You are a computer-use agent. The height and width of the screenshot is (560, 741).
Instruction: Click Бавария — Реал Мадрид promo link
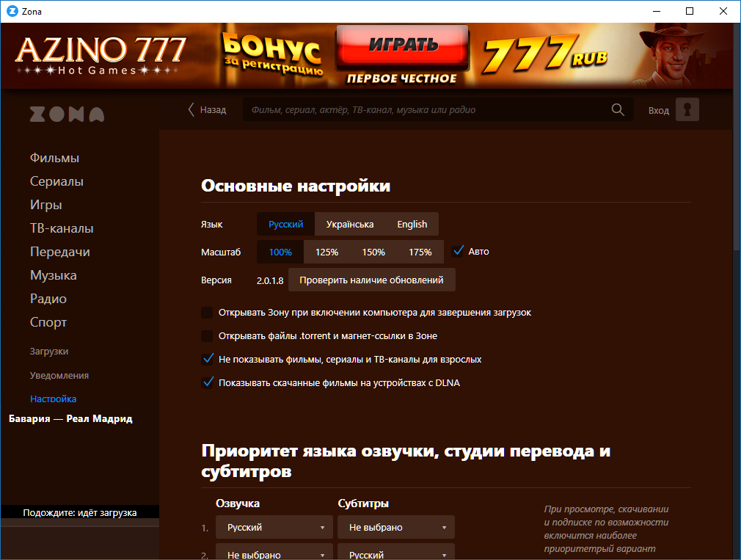tap(71, 418)
